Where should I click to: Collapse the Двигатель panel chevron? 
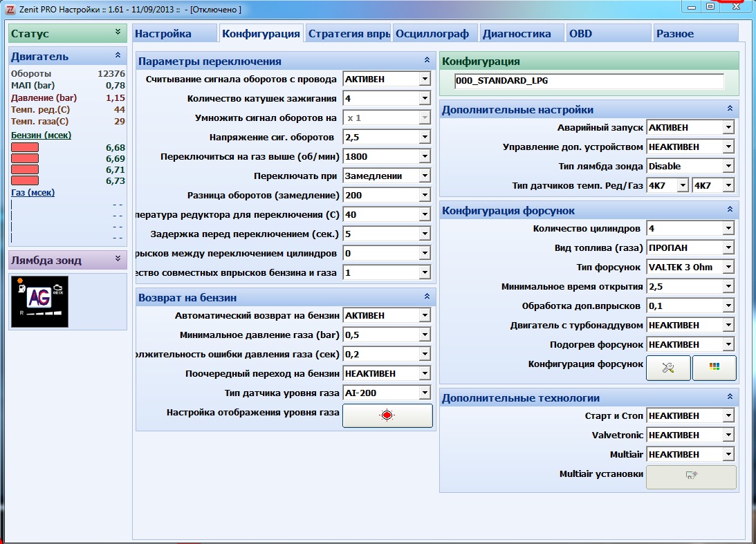coord(118,56)
